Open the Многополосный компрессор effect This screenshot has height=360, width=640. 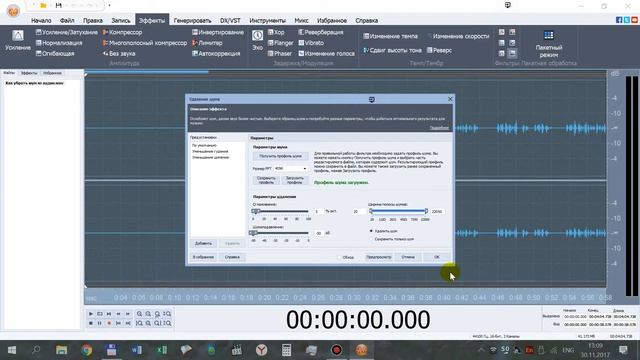pos(144,43)
